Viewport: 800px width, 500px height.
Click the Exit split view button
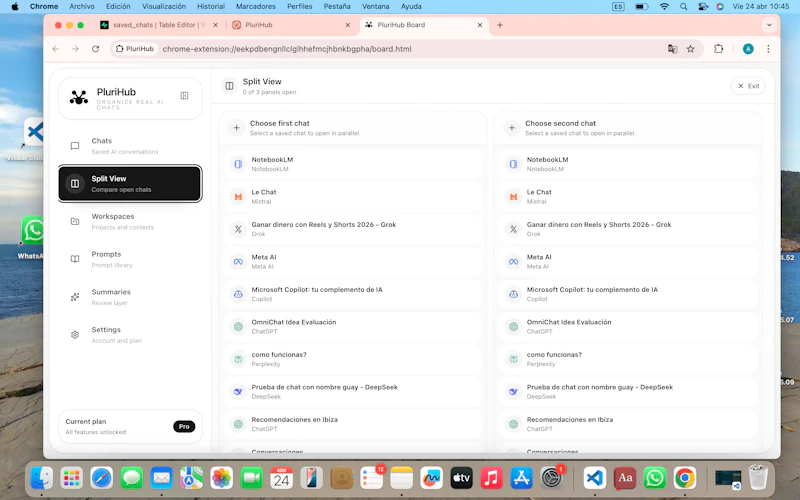[748, 86]
